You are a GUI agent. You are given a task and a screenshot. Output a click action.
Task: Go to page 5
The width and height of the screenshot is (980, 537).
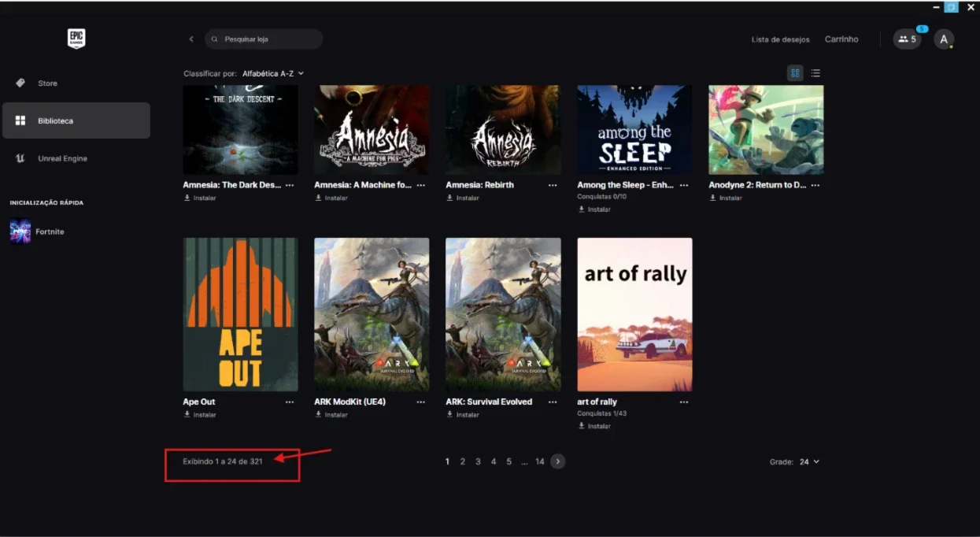point(509,461)
